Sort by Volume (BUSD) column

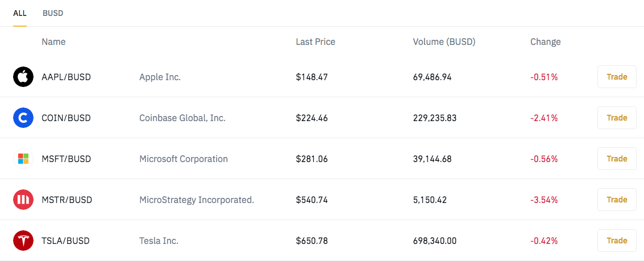tap(444, 42)
